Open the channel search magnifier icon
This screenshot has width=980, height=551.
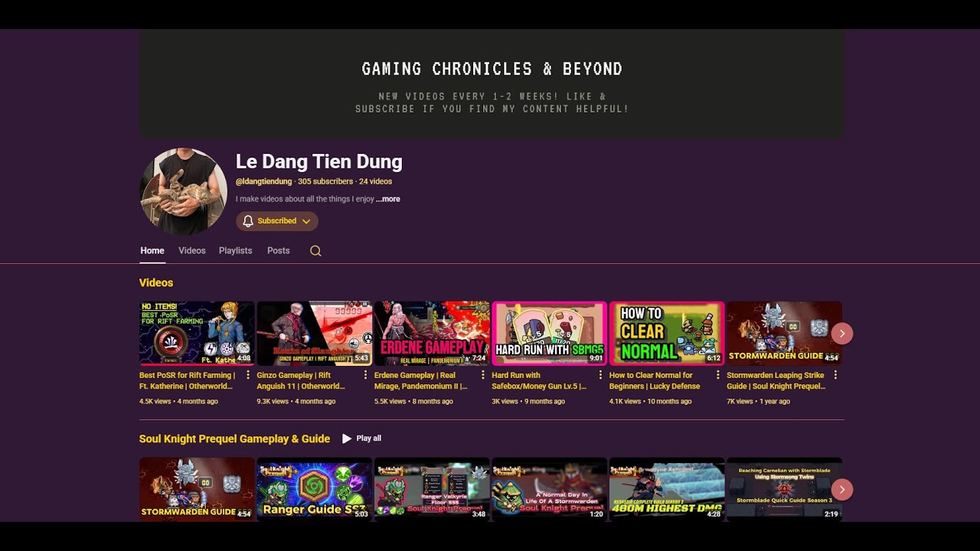pos(315,251)
